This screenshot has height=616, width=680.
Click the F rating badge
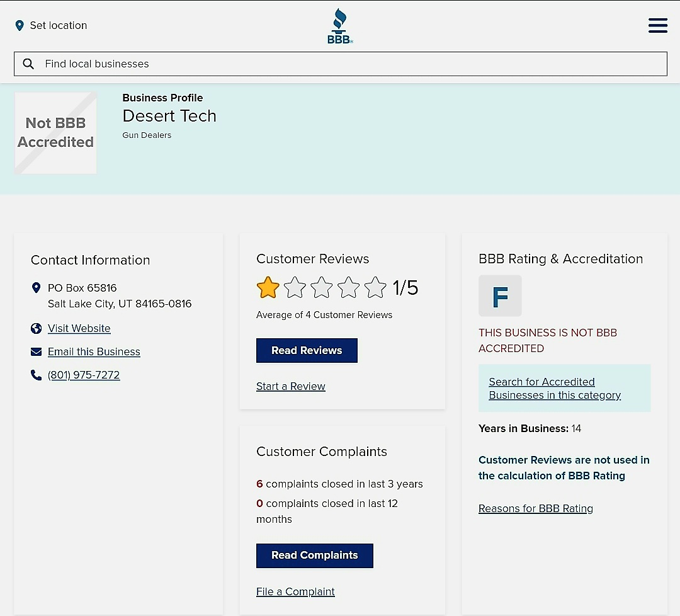pos(500,296)
